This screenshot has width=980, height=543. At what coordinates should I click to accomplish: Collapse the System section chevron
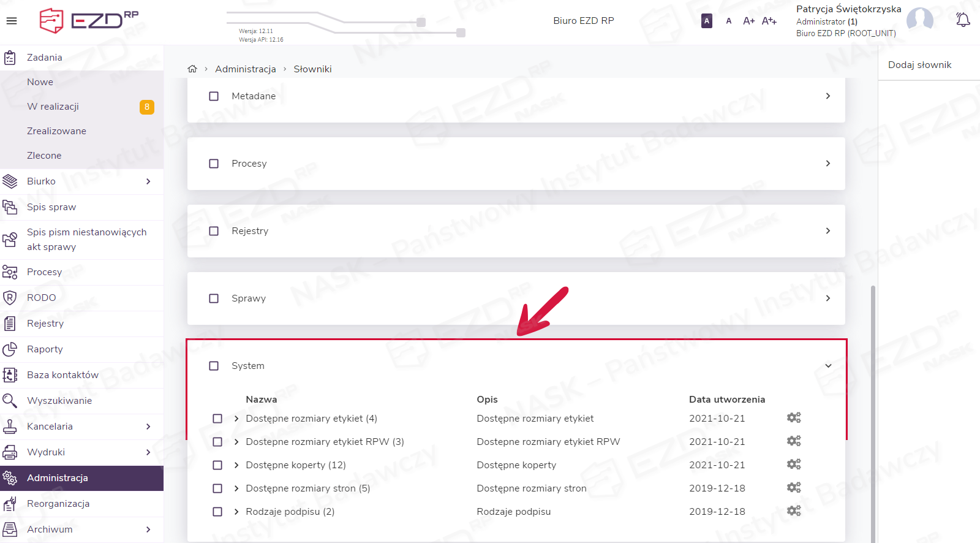click(x=827, y=366)
